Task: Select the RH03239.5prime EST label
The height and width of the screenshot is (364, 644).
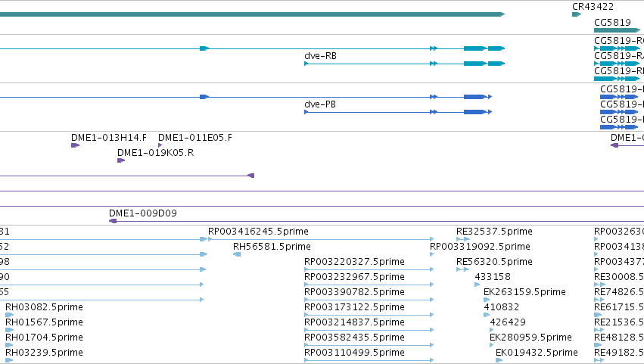Action: pyautogui.click(x=45, y=353)
